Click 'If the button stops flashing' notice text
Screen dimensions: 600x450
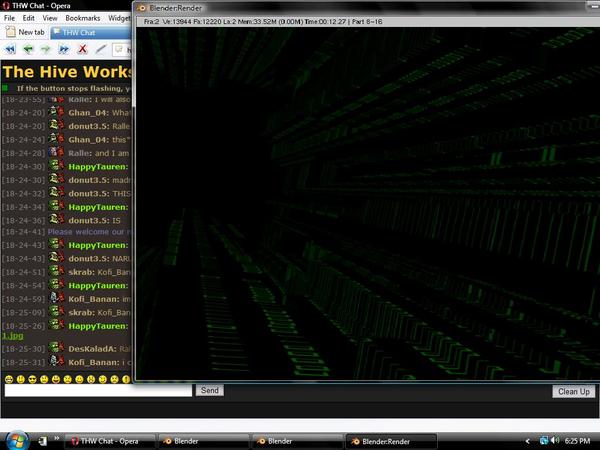click(74, 88)
